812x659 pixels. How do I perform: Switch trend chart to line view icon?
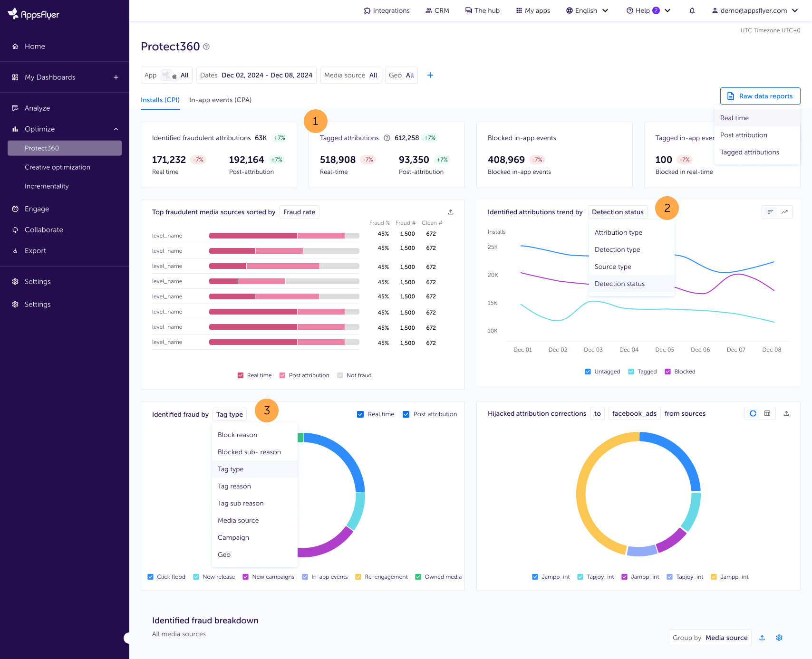point(784,212)
